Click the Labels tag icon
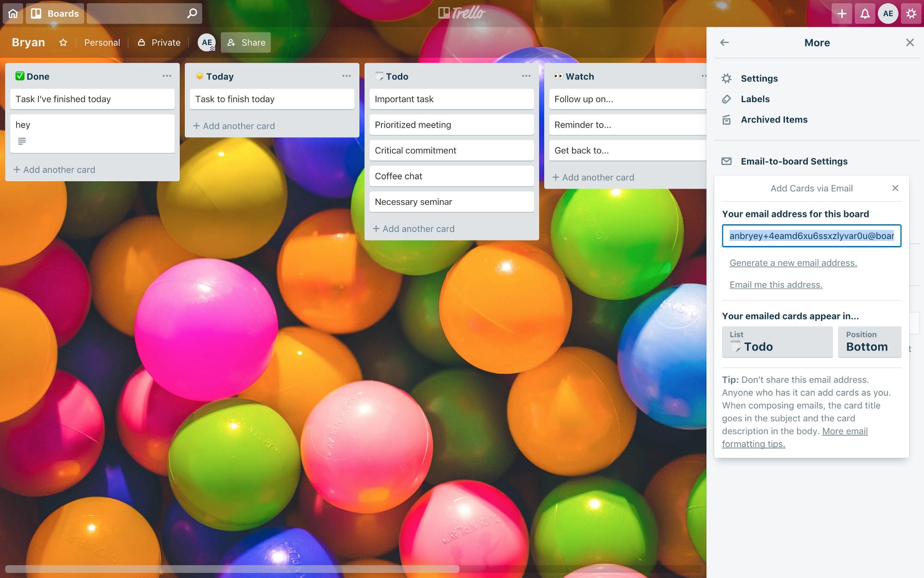 pyautogui.click(x=726, y=99)
